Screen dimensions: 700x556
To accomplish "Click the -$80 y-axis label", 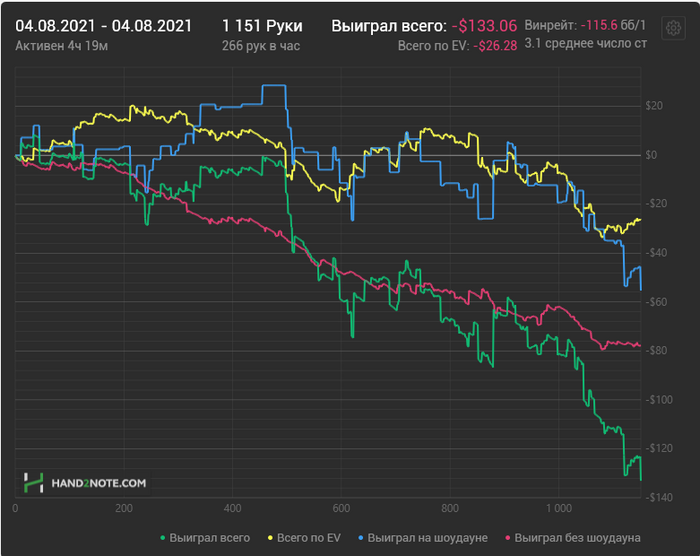I will pyautogui.click(x=656, y=351).
